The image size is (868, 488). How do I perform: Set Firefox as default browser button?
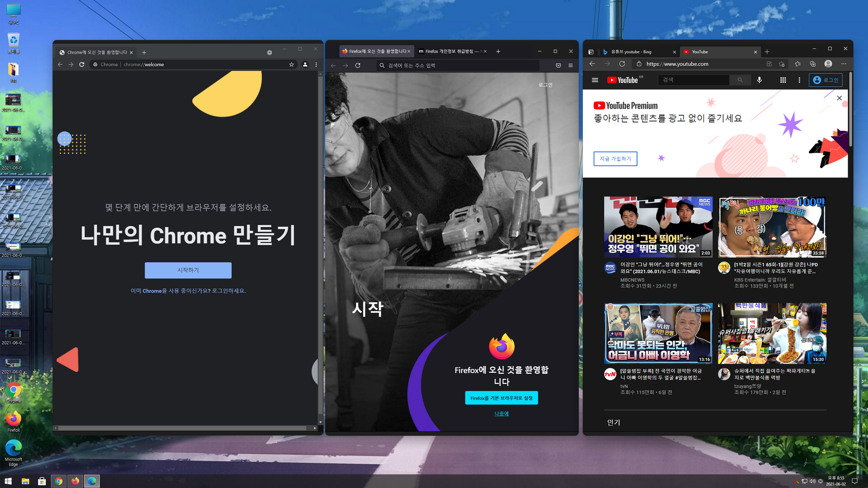pos(501,398)
